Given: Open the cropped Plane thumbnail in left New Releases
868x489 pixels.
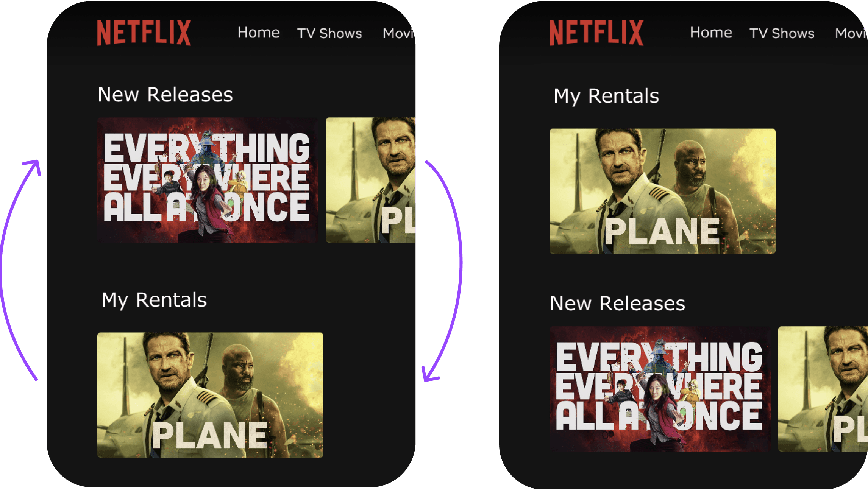Looking at the screenshot, I should click(370, 180).
